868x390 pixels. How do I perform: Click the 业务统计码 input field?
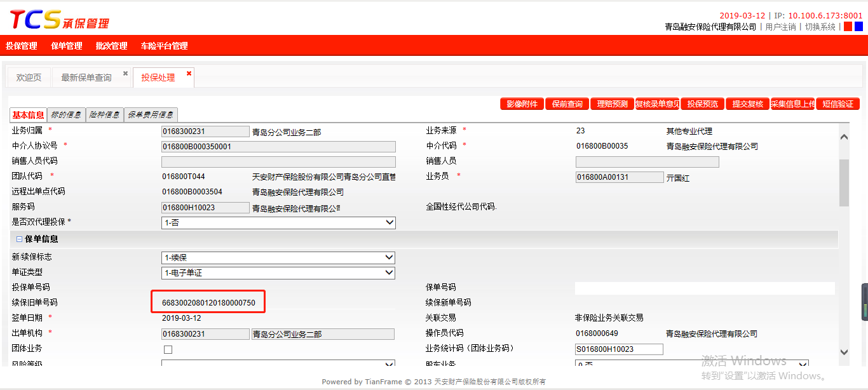point(619,349)
